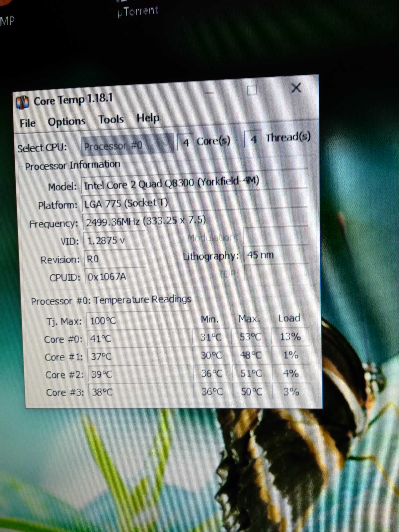Open the Help menu
399x532 pixels.
coord(148,118)
